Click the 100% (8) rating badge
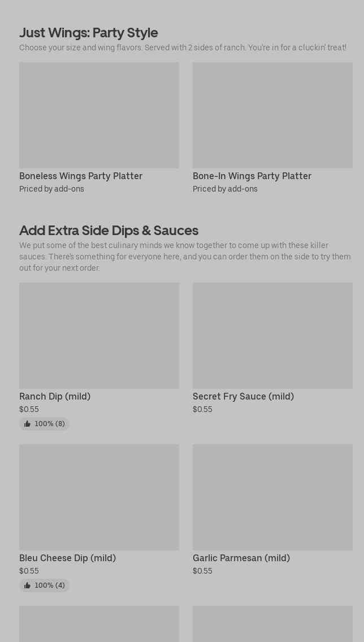This screenshot has height=642, width=364. click(44, 424)
